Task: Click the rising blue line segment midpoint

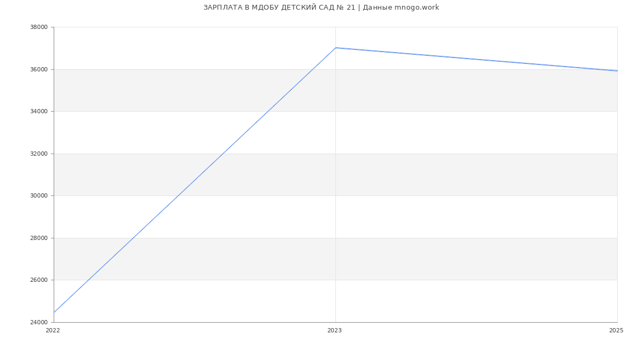Action: (195, 180)
